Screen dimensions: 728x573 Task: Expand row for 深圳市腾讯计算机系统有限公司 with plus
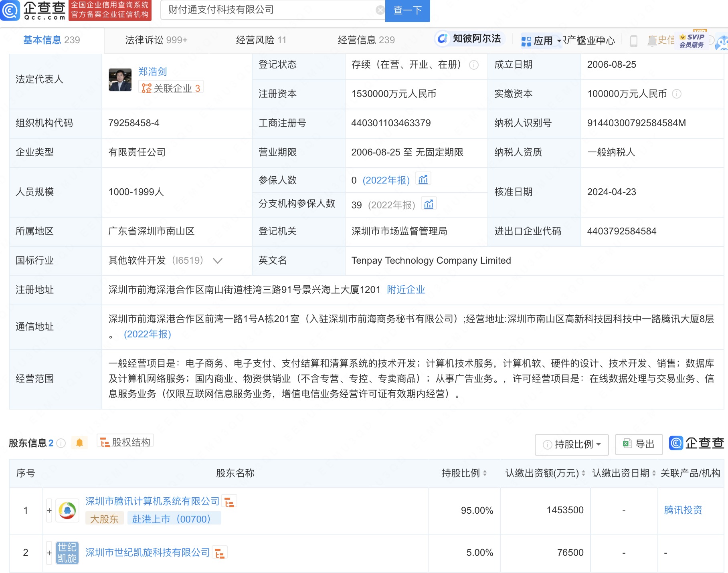[49, 510]
